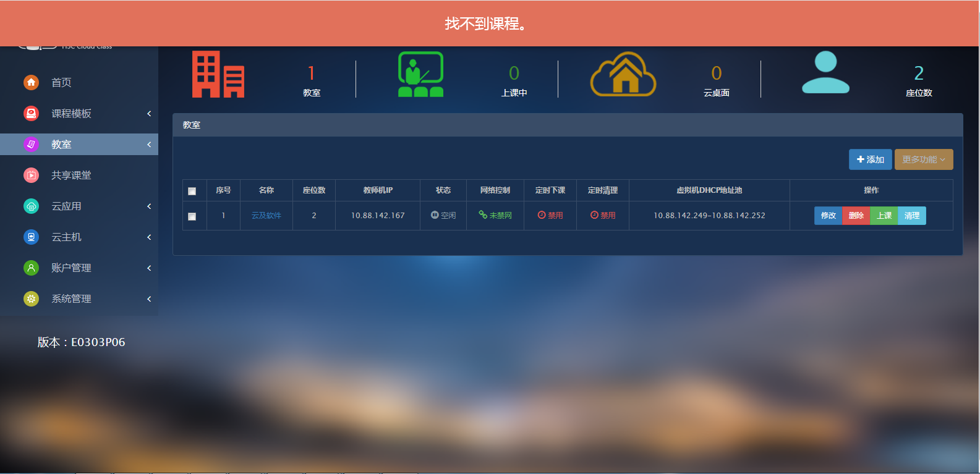This screenshot has height=474, width=980.
Task: Click the orange home icon in sidebar
Action: coord(31,82)
